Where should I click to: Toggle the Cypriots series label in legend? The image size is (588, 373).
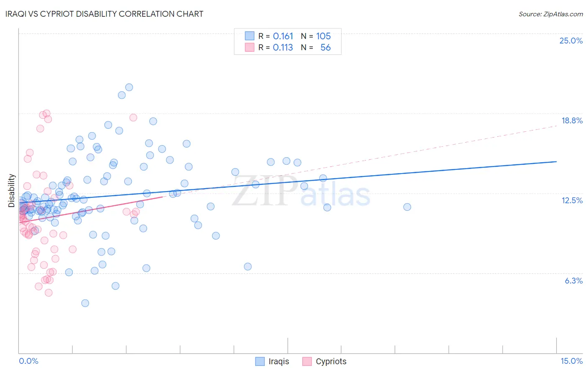click(331, 361)
